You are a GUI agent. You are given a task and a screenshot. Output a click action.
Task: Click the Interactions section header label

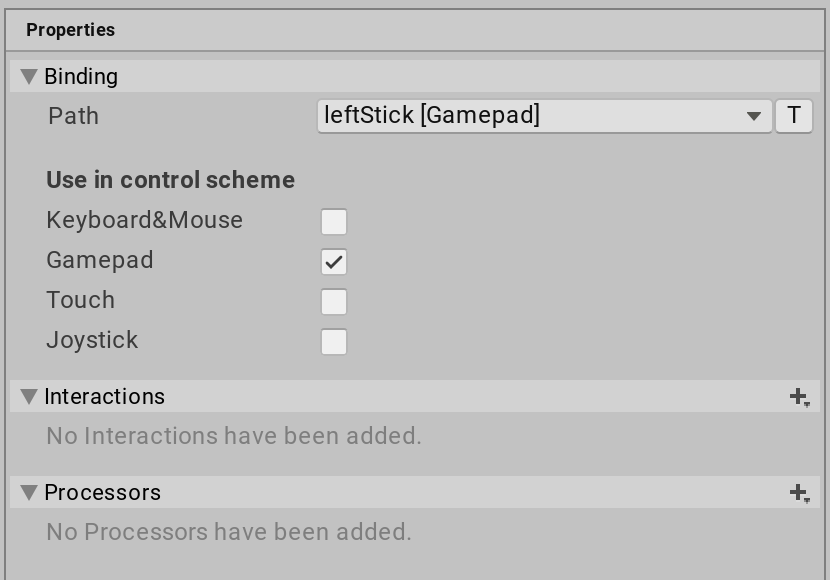(105, 397)
